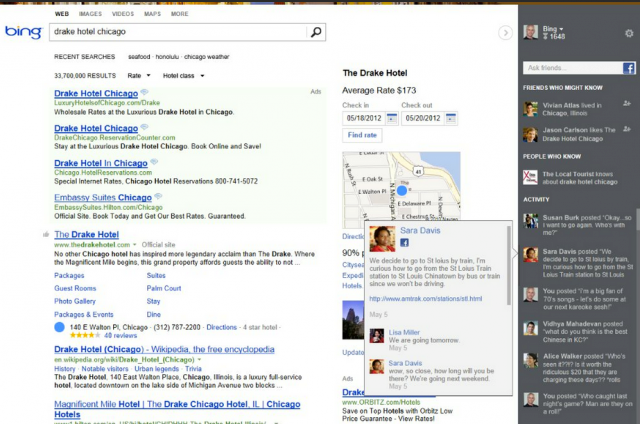Expand arrow next to www.thedrakehotel.com
This screenshot has width=640, height=424.
[x=134, y=245]
